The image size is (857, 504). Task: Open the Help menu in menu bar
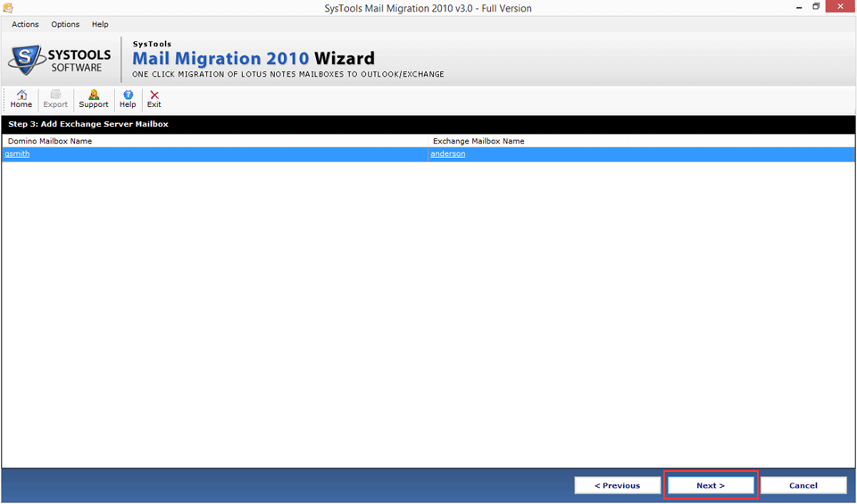click(100, 24)
